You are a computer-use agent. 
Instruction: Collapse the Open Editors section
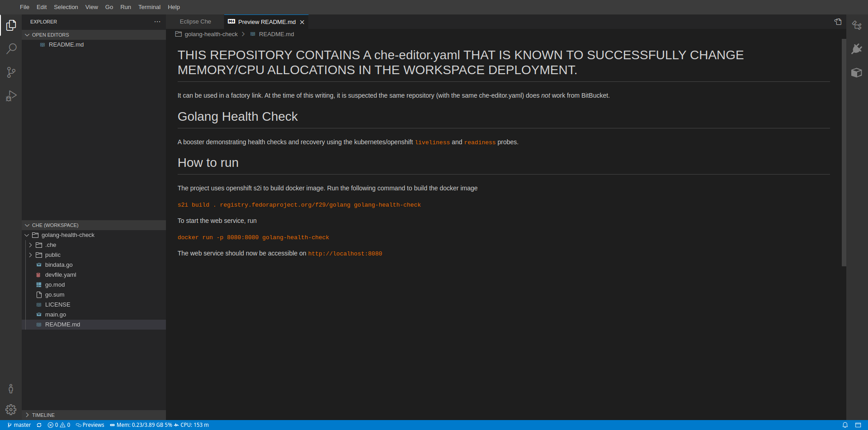coord(94,35)
